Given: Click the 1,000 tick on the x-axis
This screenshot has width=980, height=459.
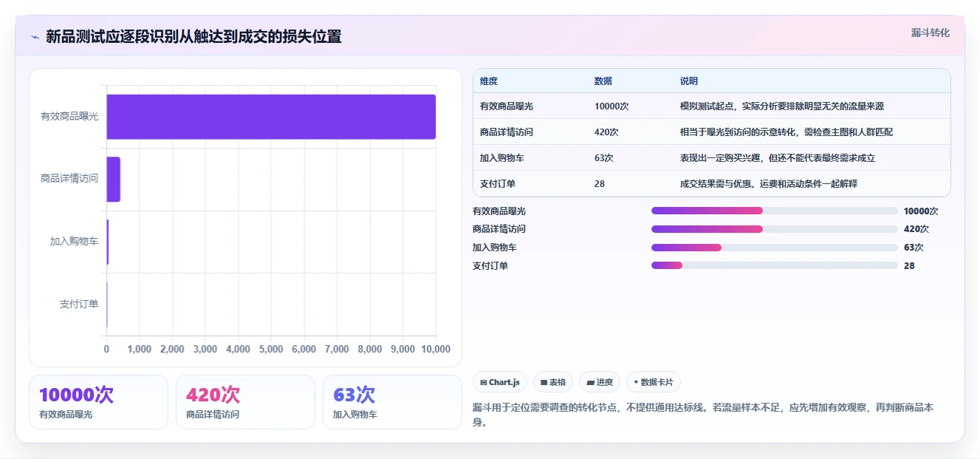Looking at the screenshot, I should tap(140, 350).
